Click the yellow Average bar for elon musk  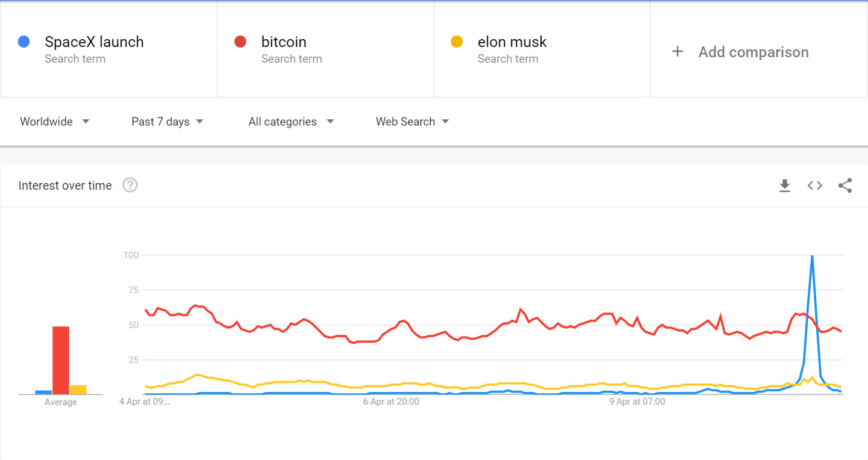click(x=78, y=390)
